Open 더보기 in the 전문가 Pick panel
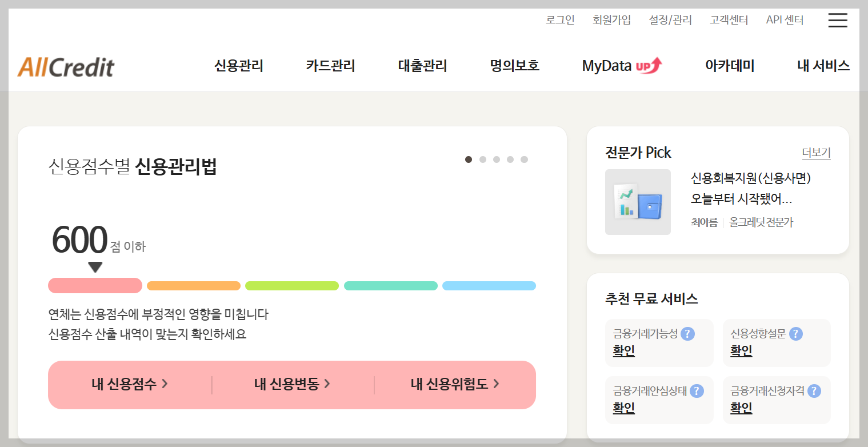 tap(816, 153)
